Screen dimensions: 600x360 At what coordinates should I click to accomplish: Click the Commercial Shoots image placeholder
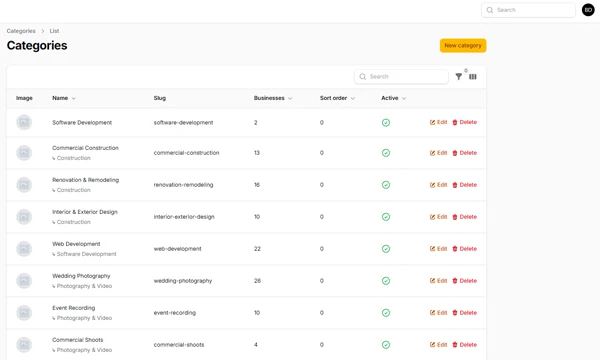24,345
